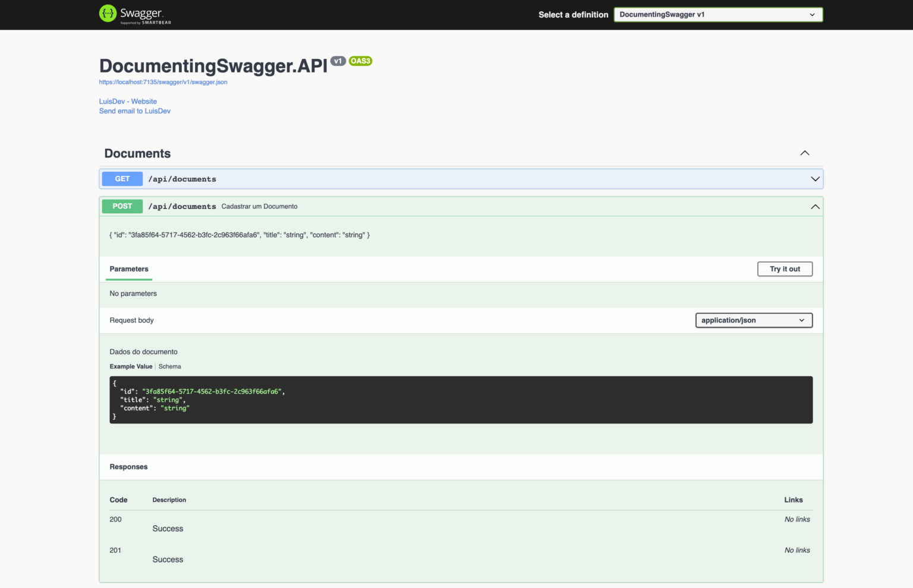Collapse the POST /api/documents operation
This screenshot has height=588, width=913.
point(815,206)
